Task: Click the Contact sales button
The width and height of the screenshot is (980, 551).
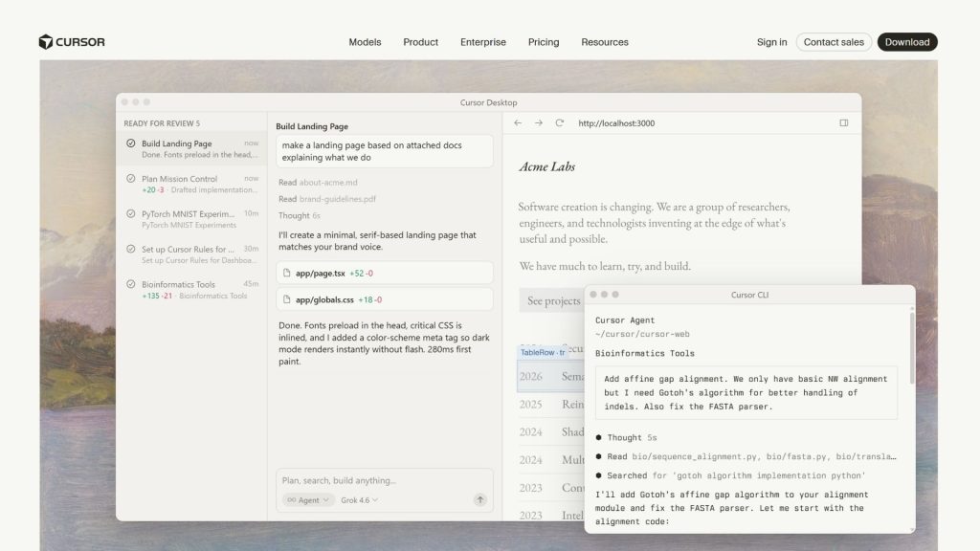Action: point(834,42)
